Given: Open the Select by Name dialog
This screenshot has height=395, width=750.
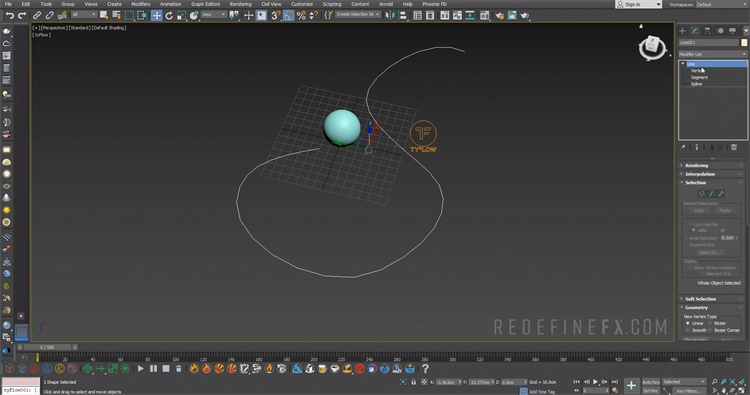Looking at the screenshot, I should (x=116, y=16).
